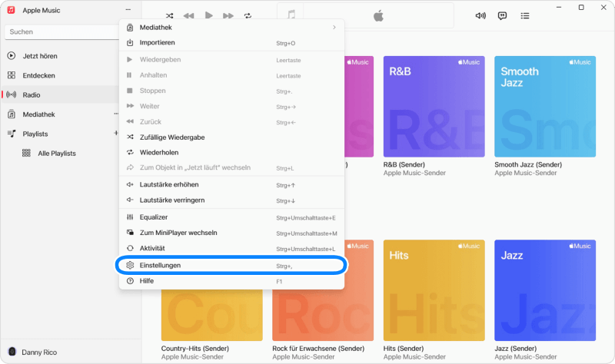Viewport: 615px width, 364px height.
Task: Select Zurück menu item
Action: coord(232,122)
